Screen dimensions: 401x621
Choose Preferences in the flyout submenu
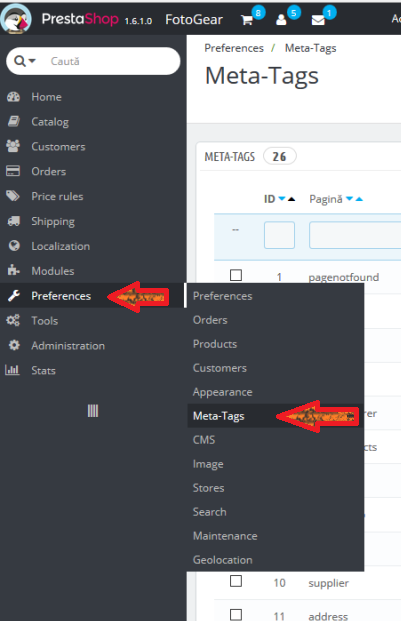click(222, 296)
